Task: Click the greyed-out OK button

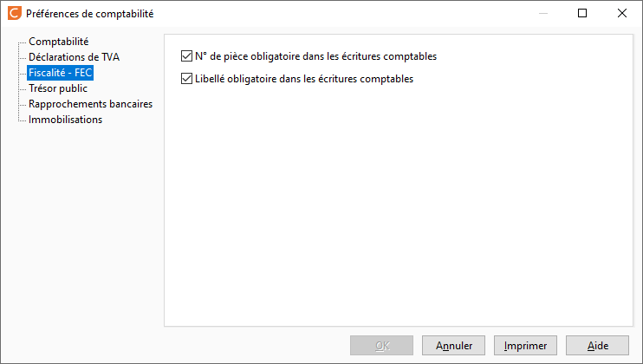Action: click(382, 346)
